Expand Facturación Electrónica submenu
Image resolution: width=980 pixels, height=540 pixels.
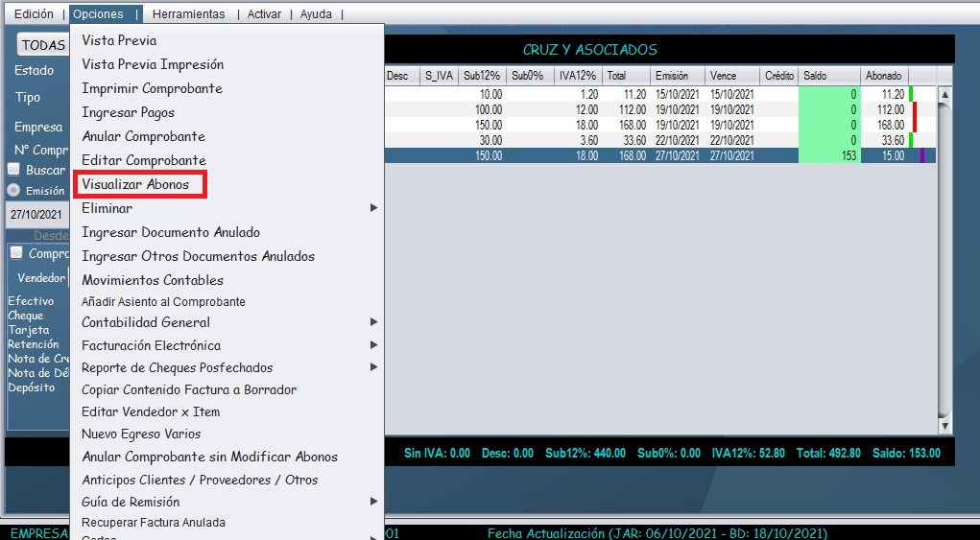click(373, 345)
